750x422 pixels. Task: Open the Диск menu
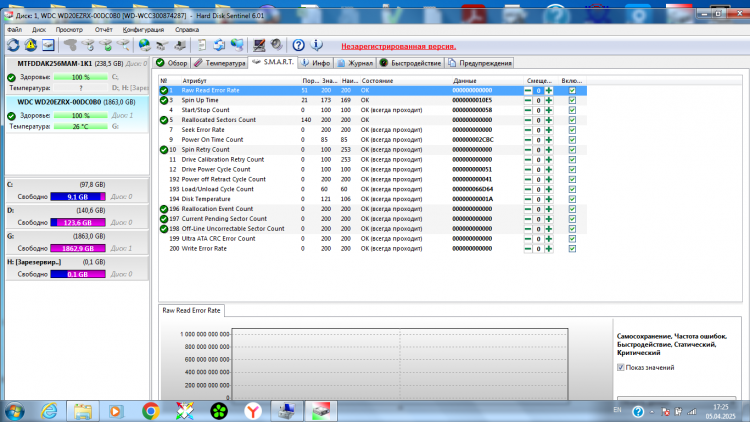pos(39,30)
